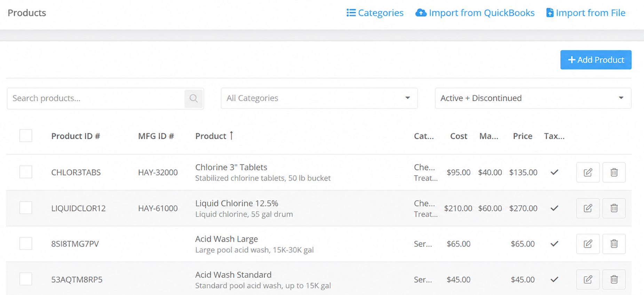Open the Active + Discontinued status dropdown
This screenshot has width=644, height=295.
coord(533,98)
